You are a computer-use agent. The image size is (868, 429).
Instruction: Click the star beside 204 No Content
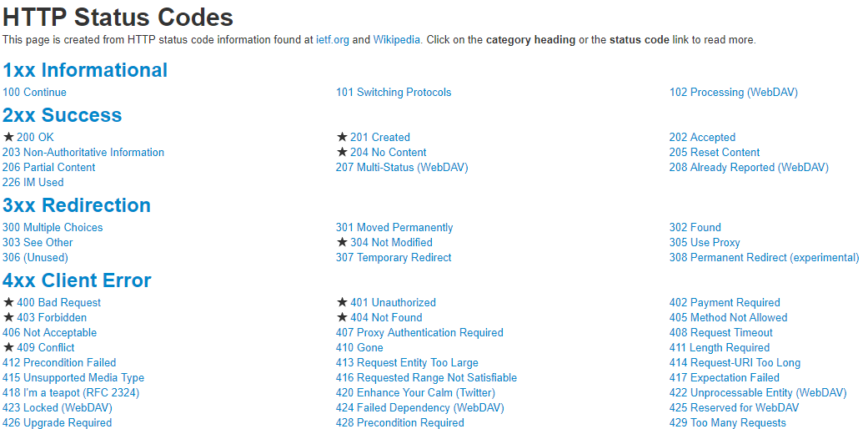342,152
